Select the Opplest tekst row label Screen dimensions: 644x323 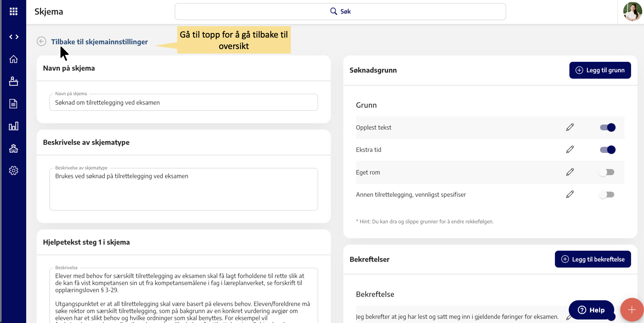[374, 127]
